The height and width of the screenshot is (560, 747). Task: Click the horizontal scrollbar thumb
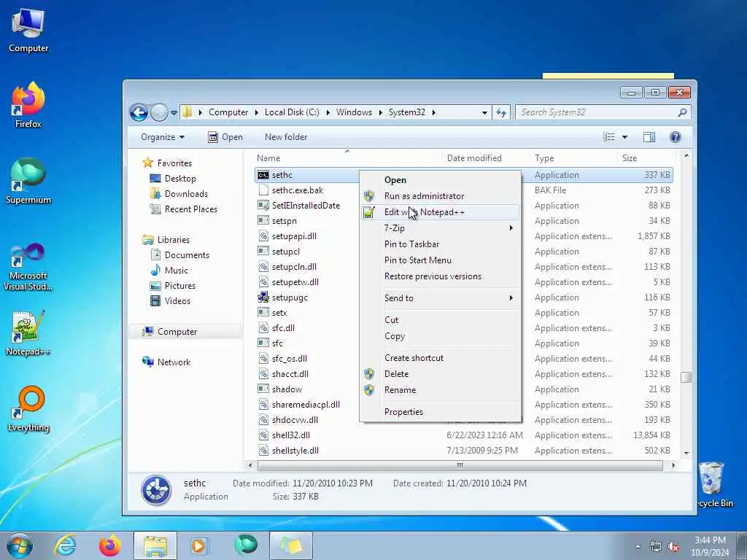point(460,465)
